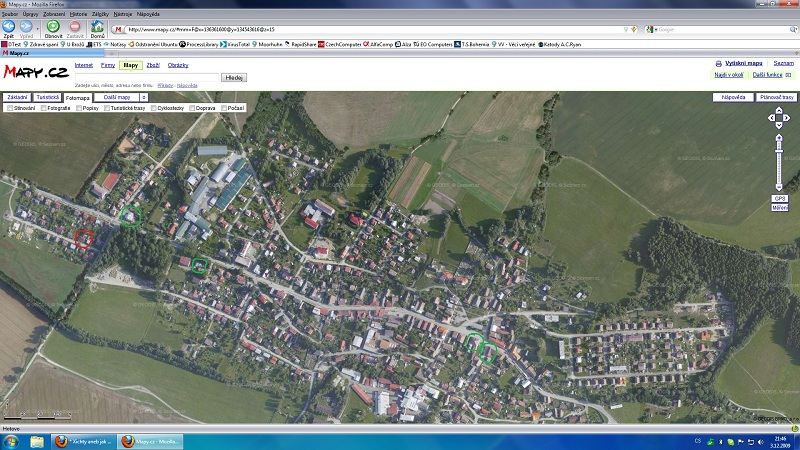The height and width of the screenshot is (450, 800).
Task: Click the GPS button
Action: [x=779, y=199]
